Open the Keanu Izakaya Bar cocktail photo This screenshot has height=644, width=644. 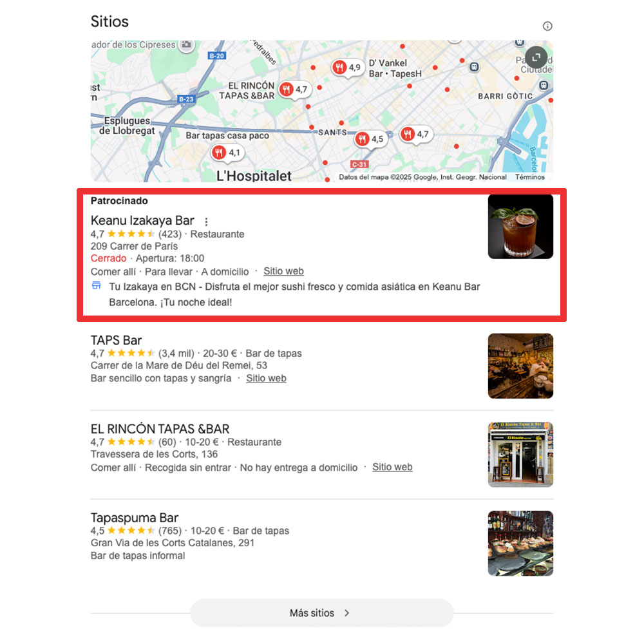click(x=520, y=227)
